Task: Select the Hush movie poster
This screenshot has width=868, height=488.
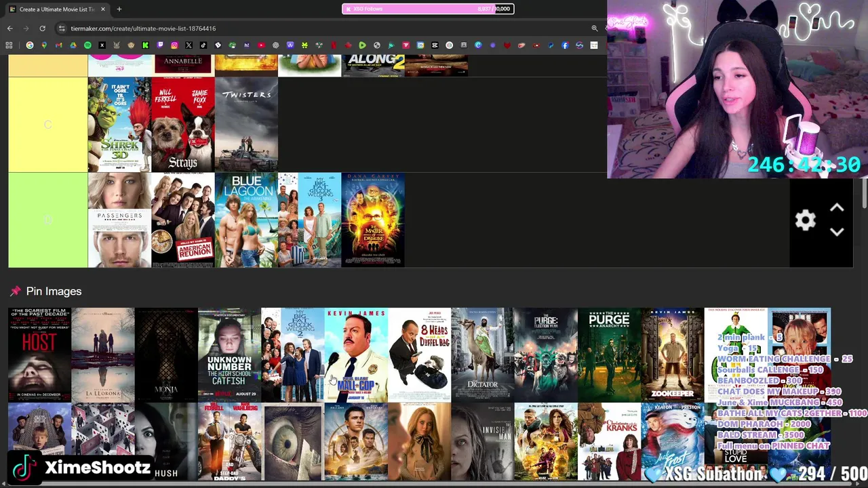Action: pos(166,442)
